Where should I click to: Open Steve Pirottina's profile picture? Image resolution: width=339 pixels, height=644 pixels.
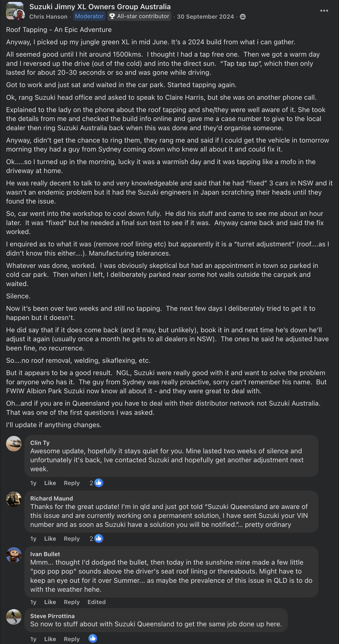click(14, 617)
